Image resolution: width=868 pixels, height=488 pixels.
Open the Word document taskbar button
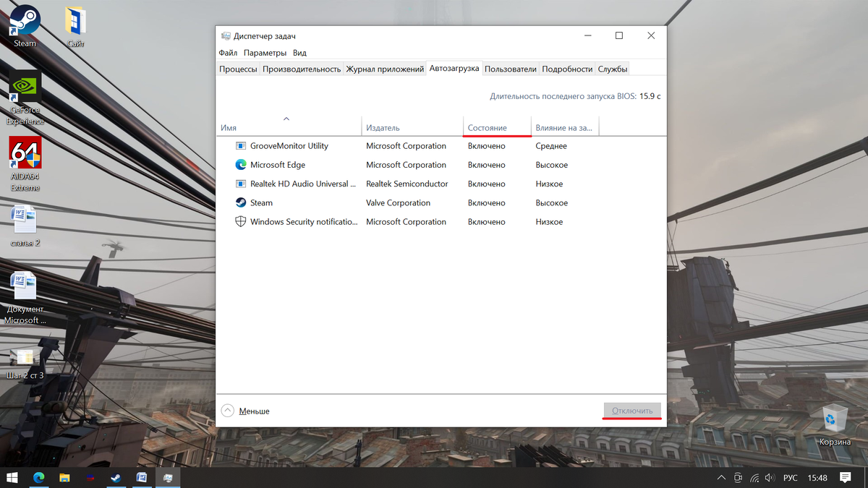coord(142,478)
